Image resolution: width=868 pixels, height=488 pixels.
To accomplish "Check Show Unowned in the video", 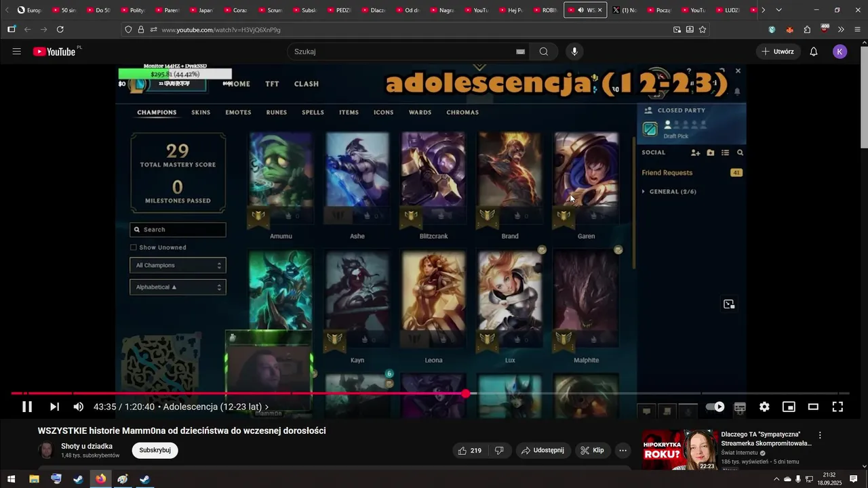I will (134, 247).
